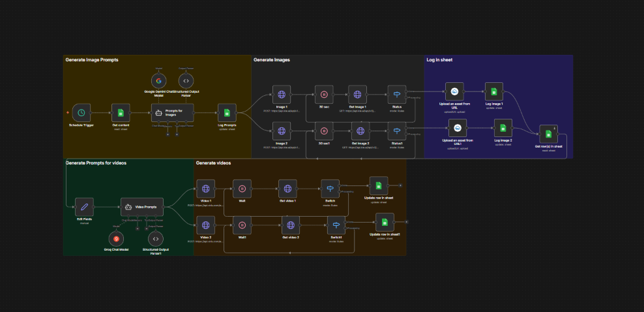Select the Update row in sheet1 node

(385, 222)
